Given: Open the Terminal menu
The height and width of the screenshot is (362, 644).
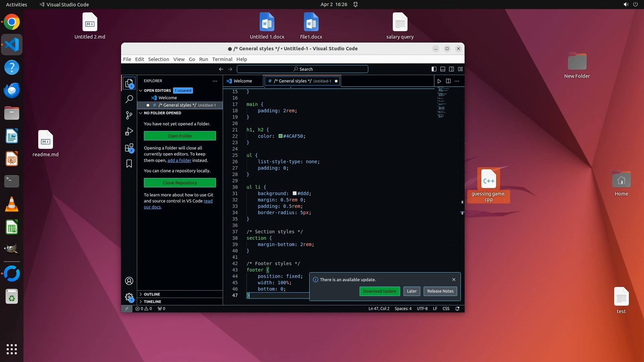Looking at the screenshot, I should click(x=222, y=59).
